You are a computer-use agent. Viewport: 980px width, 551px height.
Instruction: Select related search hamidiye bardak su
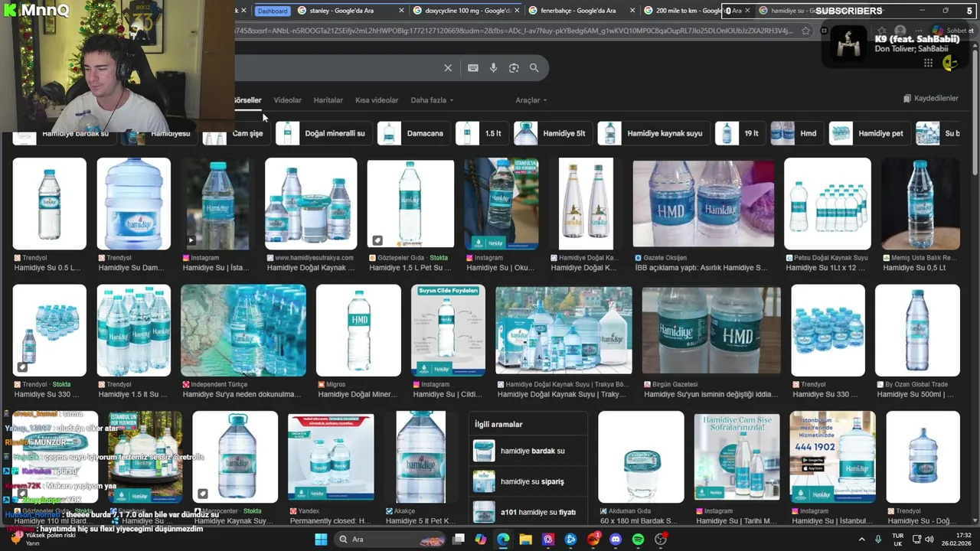(x=528, y=452)
